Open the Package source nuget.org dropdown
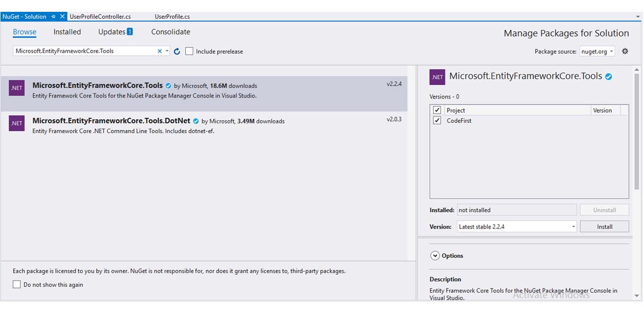 [x=597, y=51]
